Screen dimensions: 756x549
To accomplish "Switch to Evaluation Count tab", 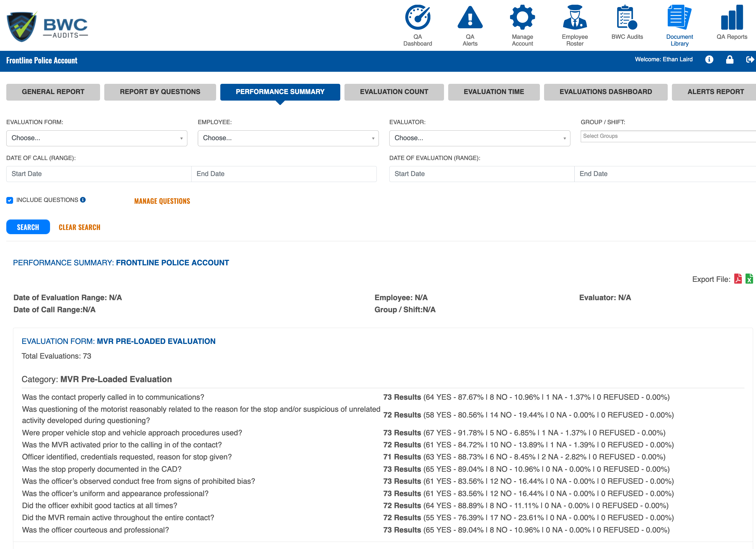I will point(394,92).
